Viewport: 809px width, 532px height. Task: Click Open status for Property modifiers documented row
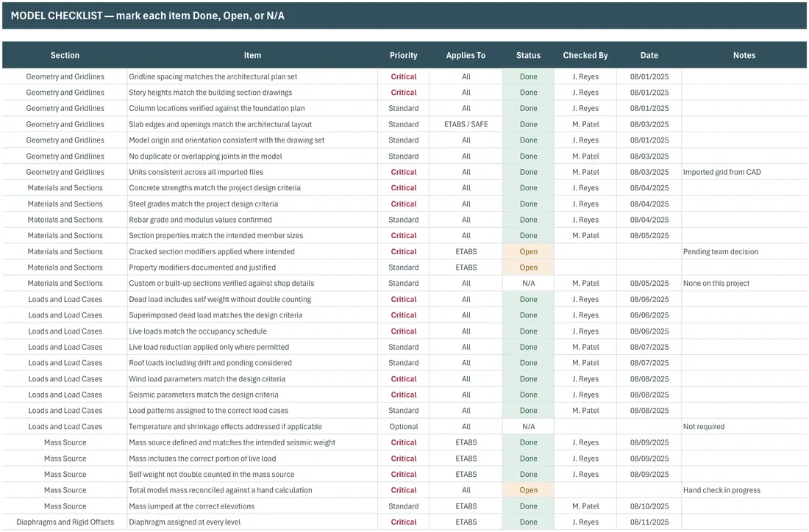[528, 267]
